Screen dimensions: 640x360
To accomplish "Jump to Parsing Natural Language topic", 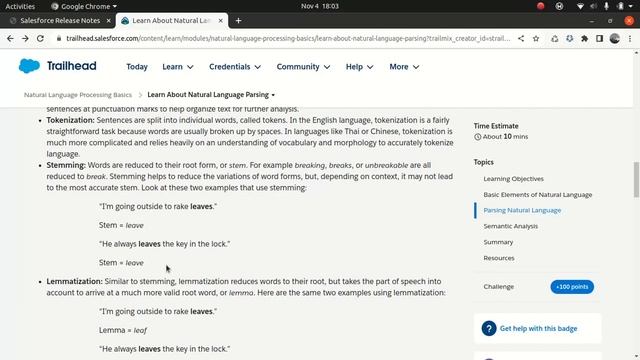I will tap(522, 210).
